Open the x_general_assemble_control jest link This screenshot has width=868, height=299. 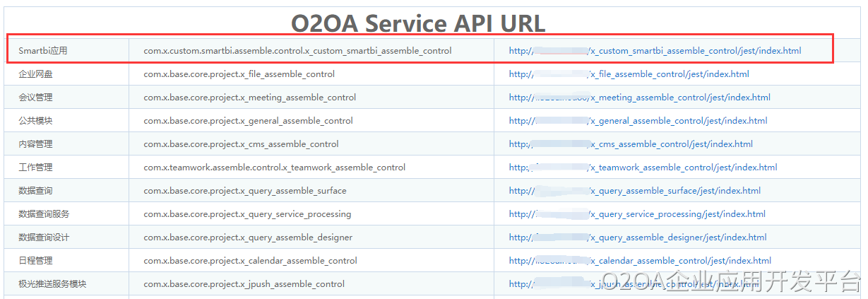(x=638, y=121)
